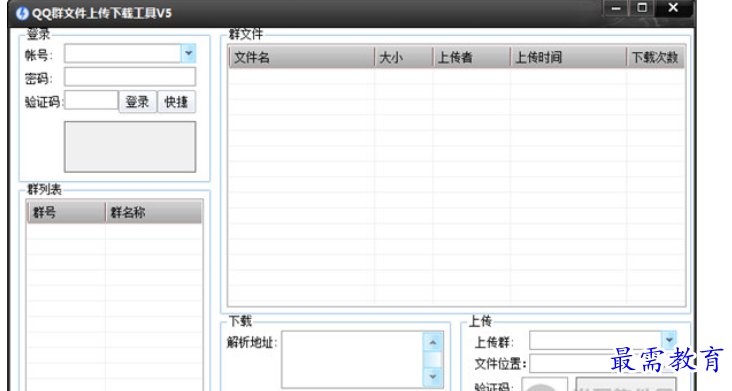Click the 解析地址 scrollbar down arrow
The height and width of the screenshot is (391, 732).
(433, 377)
